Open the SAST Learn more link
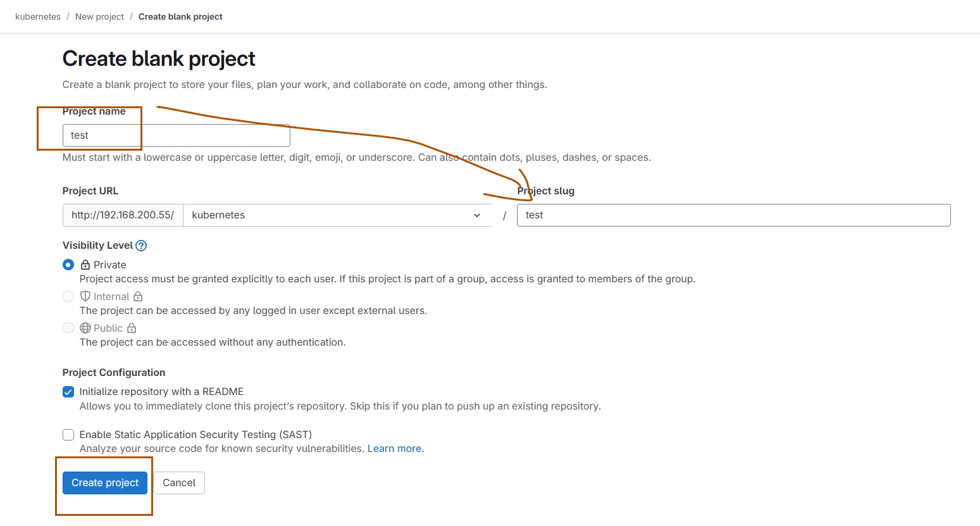Screen dimensions: 980x526 coord(395,449)
